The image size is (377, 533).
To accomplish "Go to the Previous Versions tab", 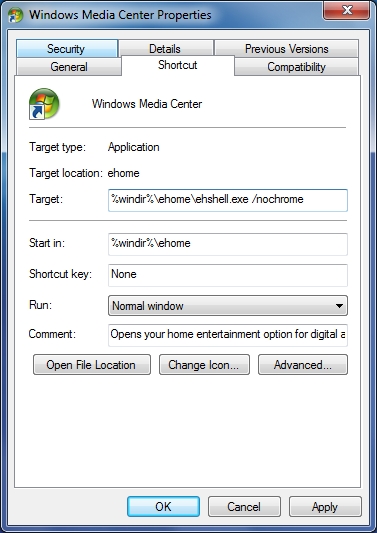I will 286,49.
